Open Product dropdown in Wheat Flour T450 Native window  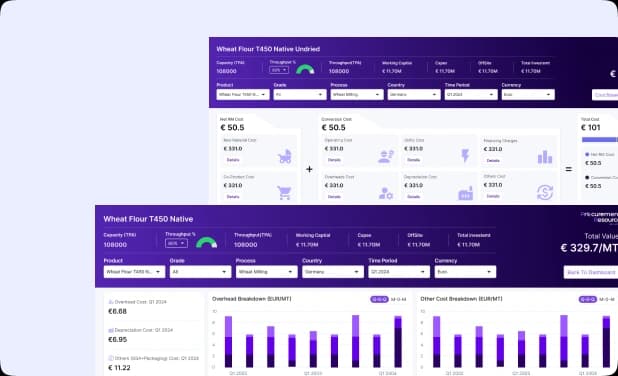coord(134,272)
